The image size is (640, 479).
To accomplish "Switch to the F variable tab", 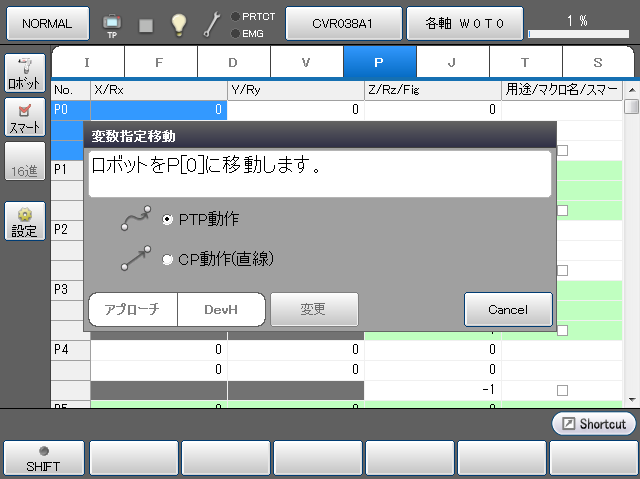I will (x=159, y=62).
